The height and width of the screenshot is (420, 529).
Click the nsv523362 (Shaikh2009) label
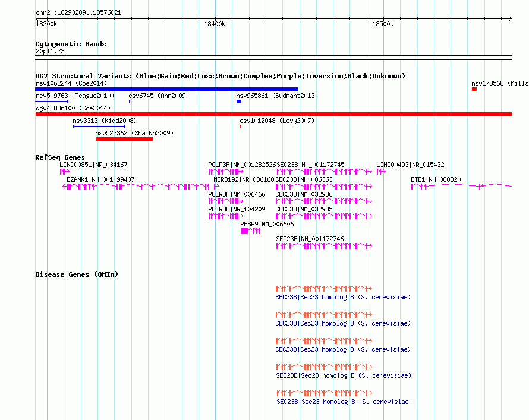pyautogui.click(x=134, y=133)
